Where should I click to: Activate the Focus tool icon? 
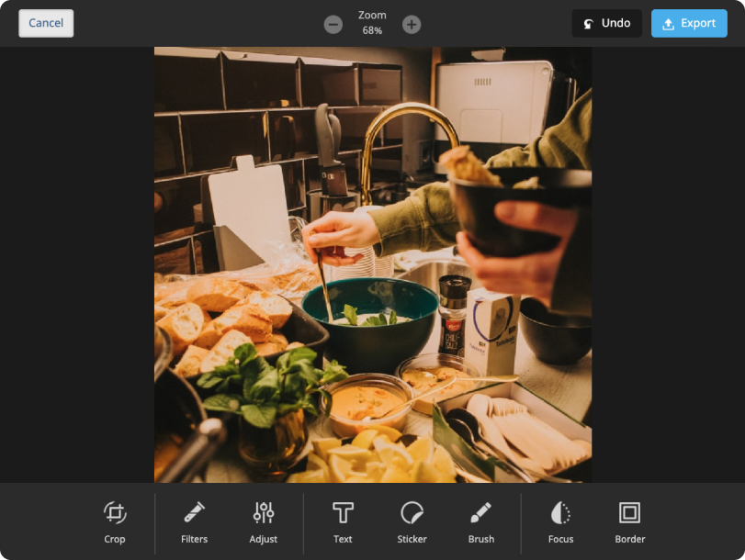[x=560, y=512]
